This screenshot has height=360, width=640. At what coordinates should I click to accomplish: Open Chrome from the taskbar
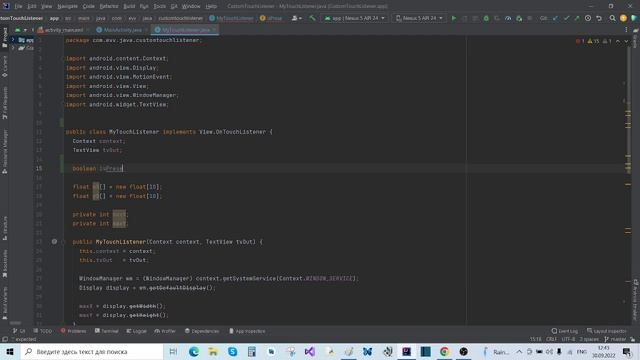click(x=444, y=351)
